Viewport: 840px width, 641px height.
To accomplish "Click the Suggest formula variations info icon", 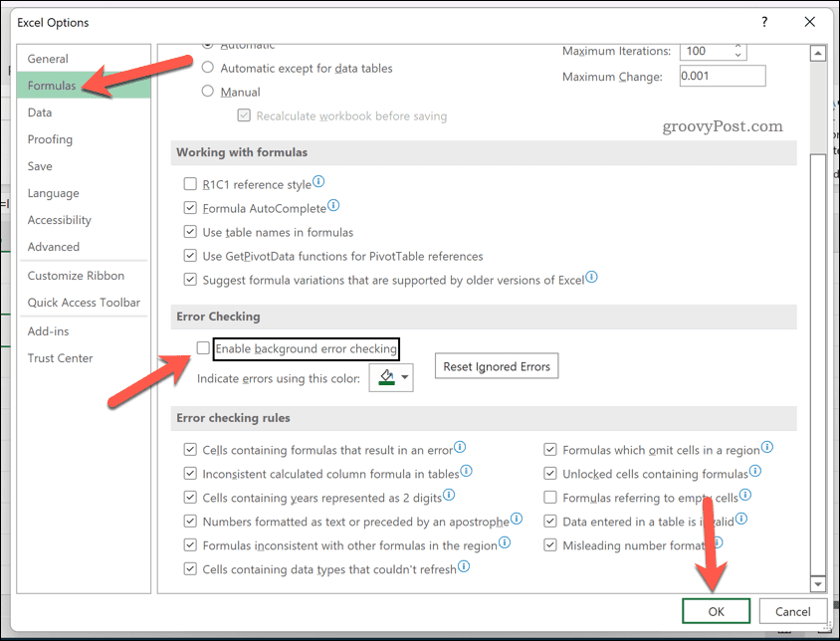I will 591,278.
